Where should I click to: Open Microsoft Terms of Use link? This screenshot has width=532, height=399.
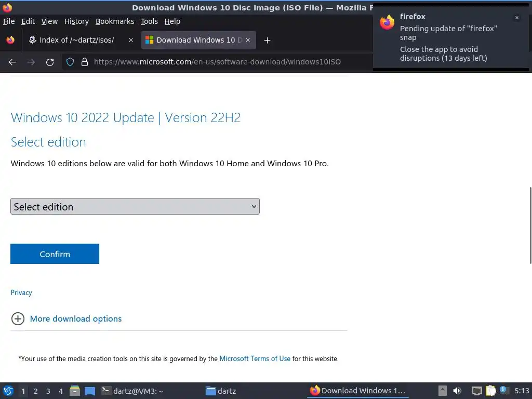[x=255, y=358]
